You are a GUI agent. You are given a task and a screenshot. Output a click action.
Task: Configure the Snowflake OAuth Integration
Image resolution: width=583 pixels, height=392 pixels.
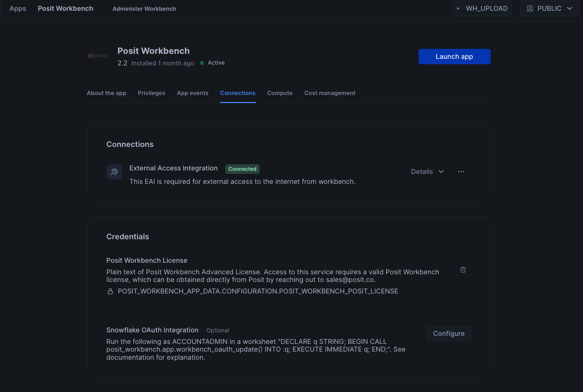coord(448,334)
